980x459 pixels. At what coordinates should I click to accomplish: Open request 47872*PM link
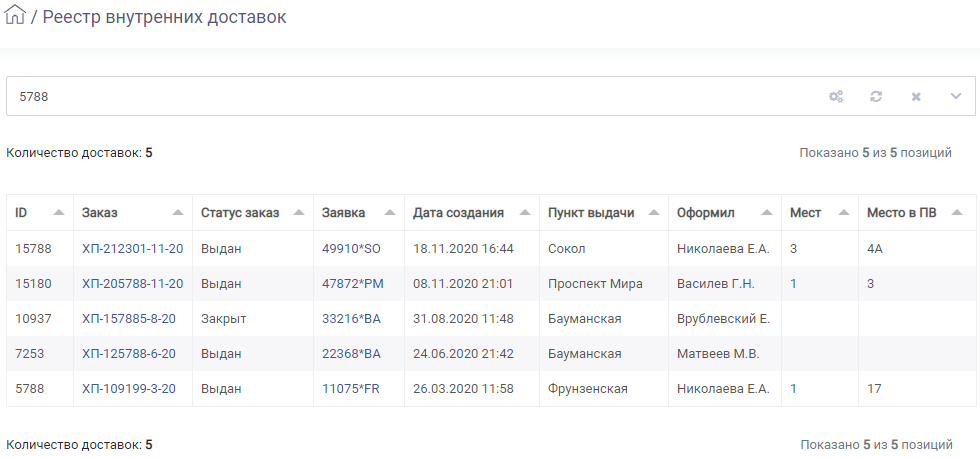tap(352, 284)
